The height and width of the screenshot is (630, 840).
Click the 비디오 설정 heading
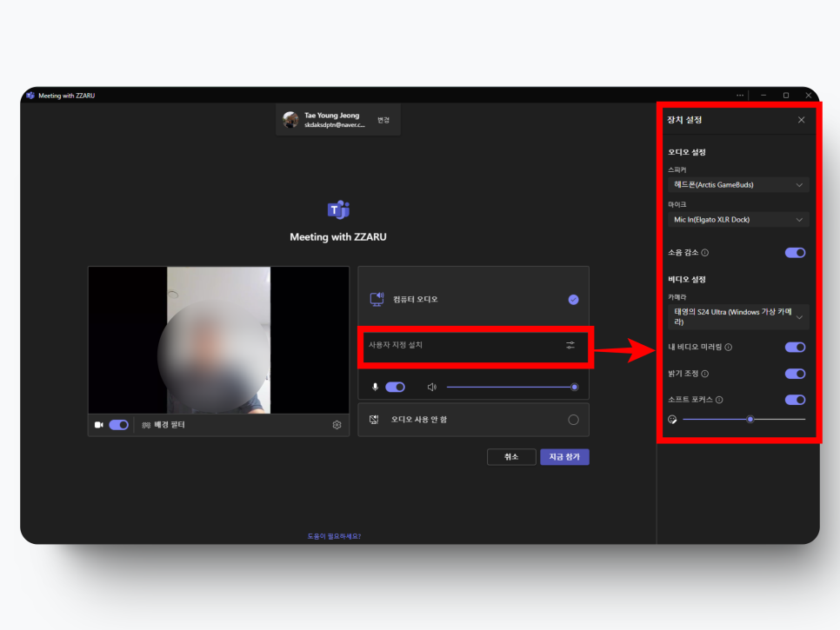687,280
